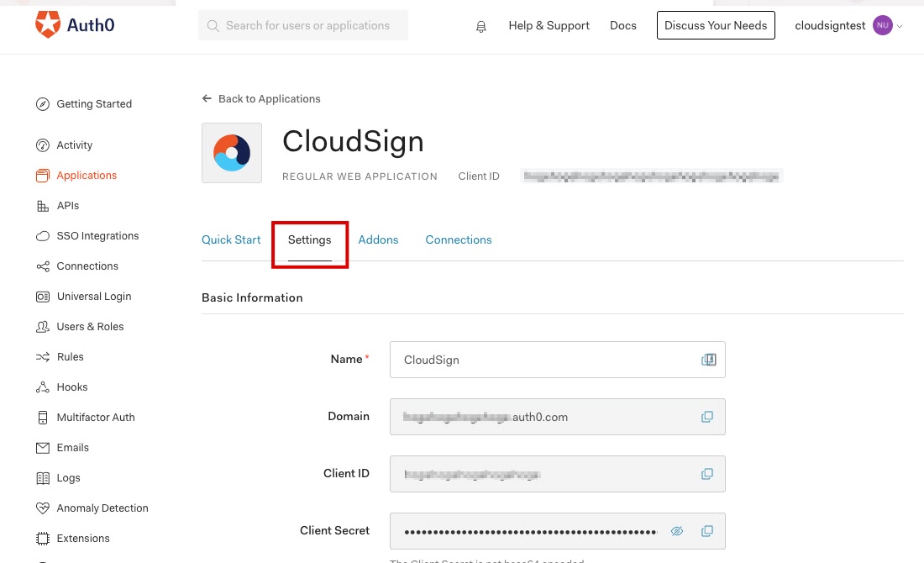Click the icon inside the Name field
This screenshot has height=563, width=924.
click(x=708, y=360)
